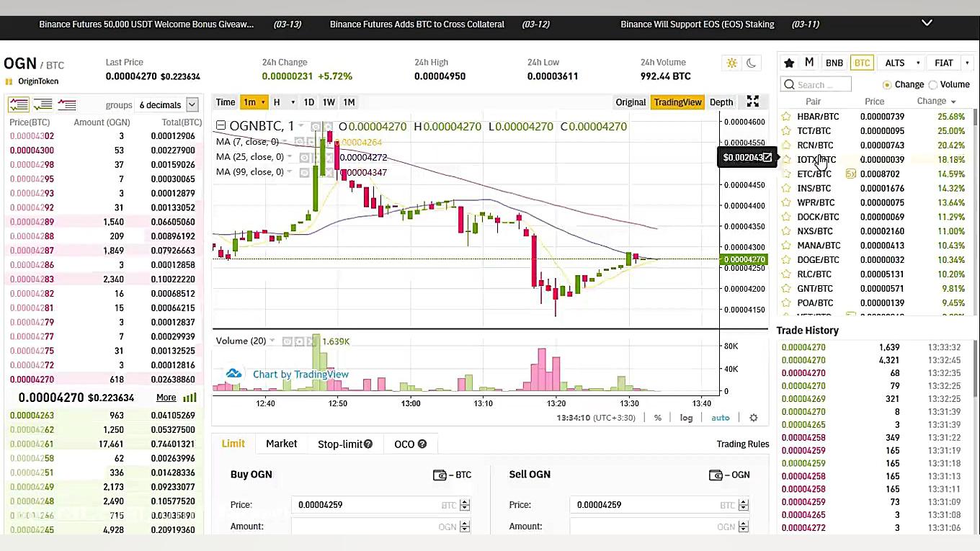Switch to Market order tab

(281, 444)
